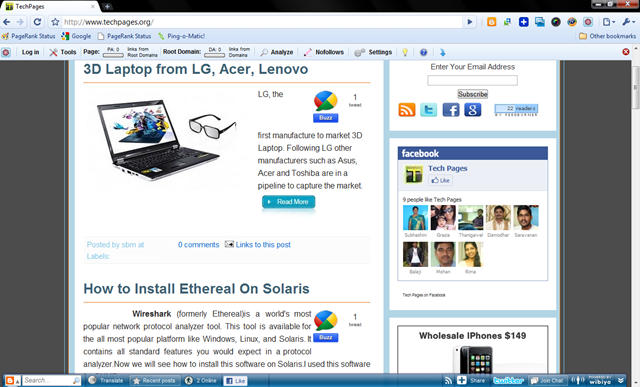
Task: Click the black color-wheel extension icon
Action: pyautogui.click(x=556, y=22)
